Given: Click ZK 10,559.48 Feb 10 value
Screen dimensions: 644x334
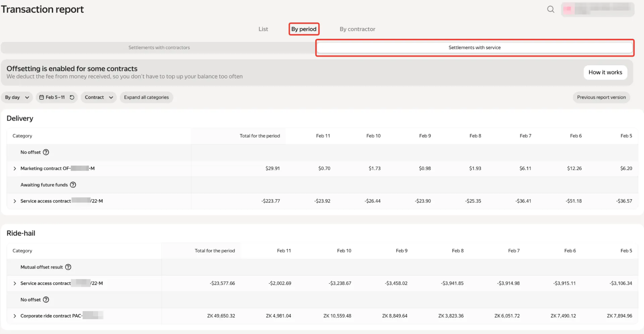Looking at the screenshot, I should coord(337,316).
